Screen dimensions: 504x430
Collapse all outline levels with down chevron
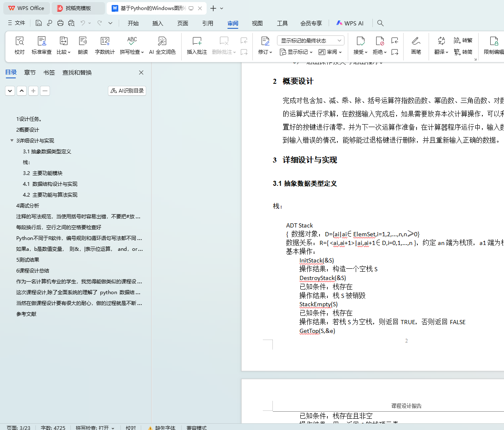(10, 91)
